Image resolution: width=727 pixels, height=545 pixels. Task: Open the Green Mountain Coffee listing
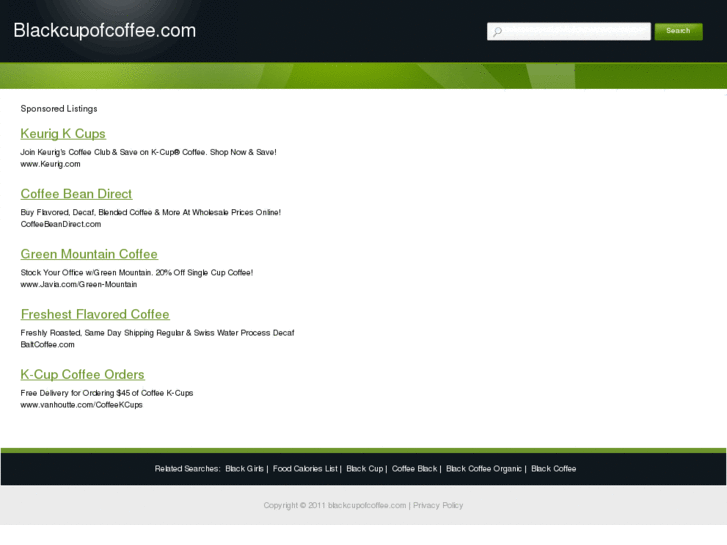tap(89, 254)
